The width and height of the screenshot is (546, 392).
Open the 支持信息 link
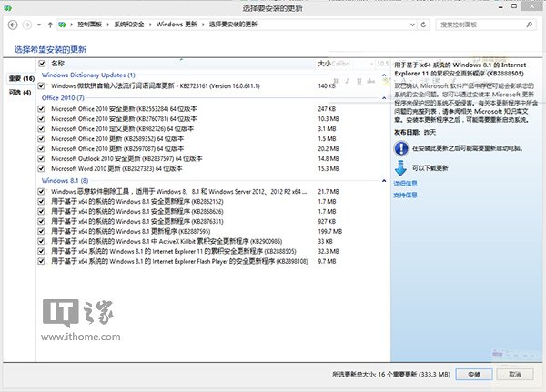click(405, 195)
